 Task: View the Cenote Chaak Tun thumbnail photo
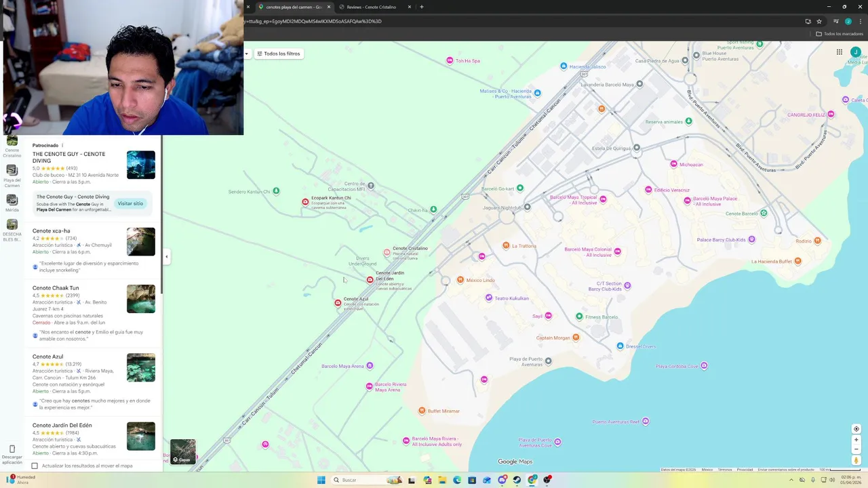tap(141, 299)
